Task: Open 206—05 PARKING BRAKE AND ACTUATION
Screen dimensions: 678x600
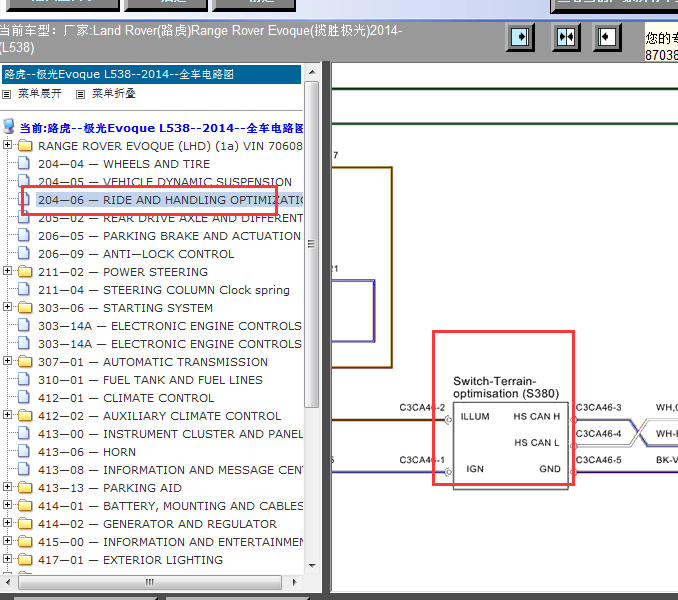Action: point(170,236)
